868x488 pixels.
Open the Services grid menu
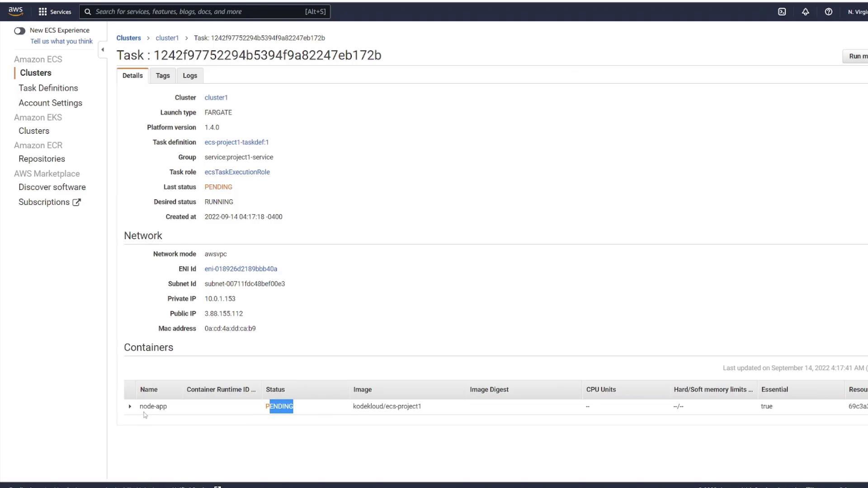[55, 12]
